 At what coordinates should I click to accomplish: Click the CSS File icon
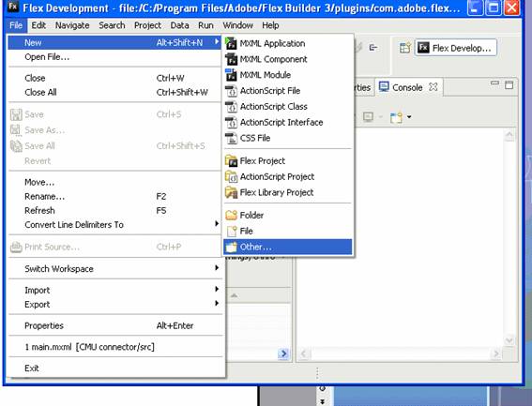click(x=231, y=139)
